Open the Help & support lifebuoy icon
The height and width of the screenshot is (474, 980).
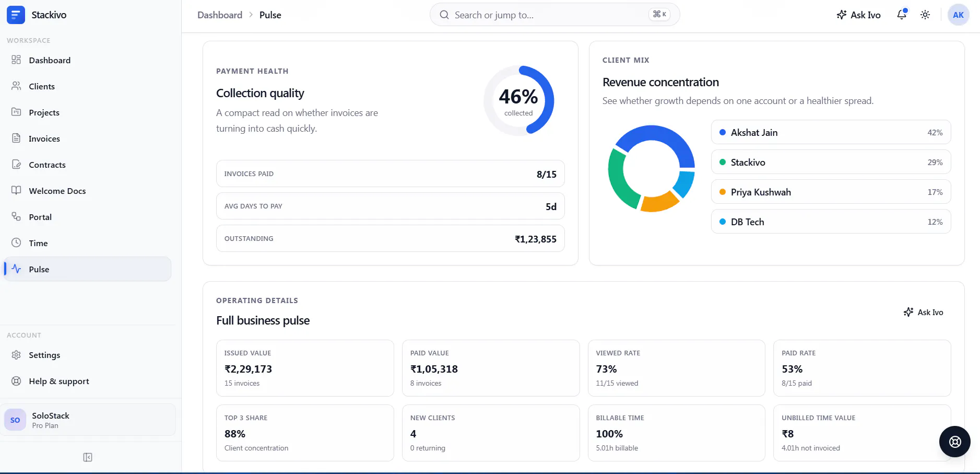[x=16, y=381]
